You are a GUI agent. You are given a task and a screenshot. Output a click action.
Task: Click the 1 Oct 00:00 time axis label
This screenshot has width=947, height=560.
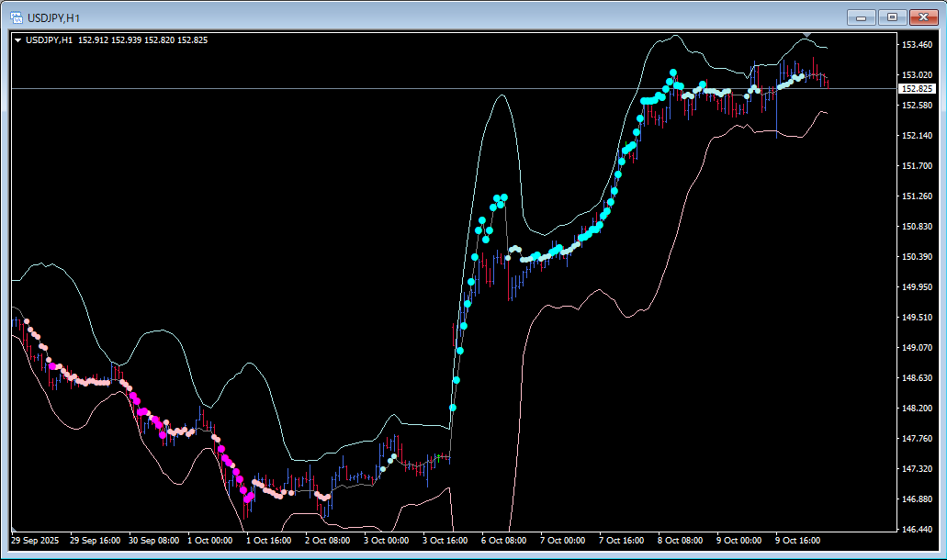[209, 541]
